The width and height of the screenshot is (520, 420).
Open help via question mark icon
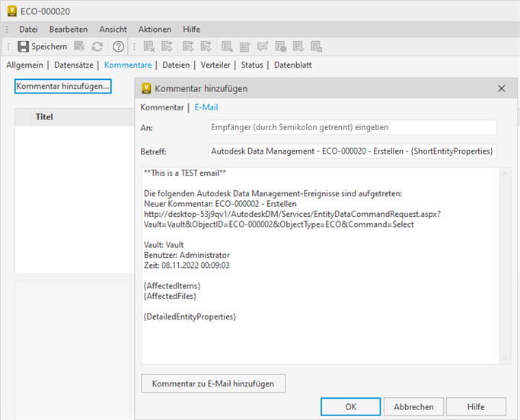[119, 46]
